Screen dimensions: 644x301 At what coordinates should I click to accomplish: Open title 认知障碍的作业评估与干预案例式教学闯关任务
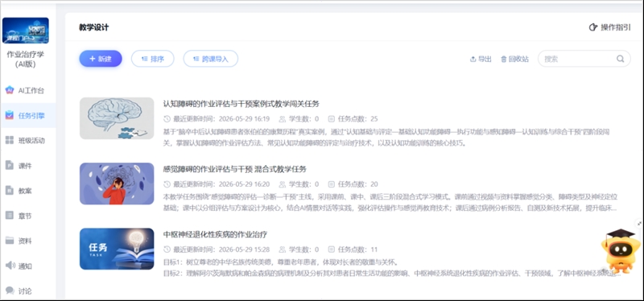pyautogui.click(x=241, y=104)
